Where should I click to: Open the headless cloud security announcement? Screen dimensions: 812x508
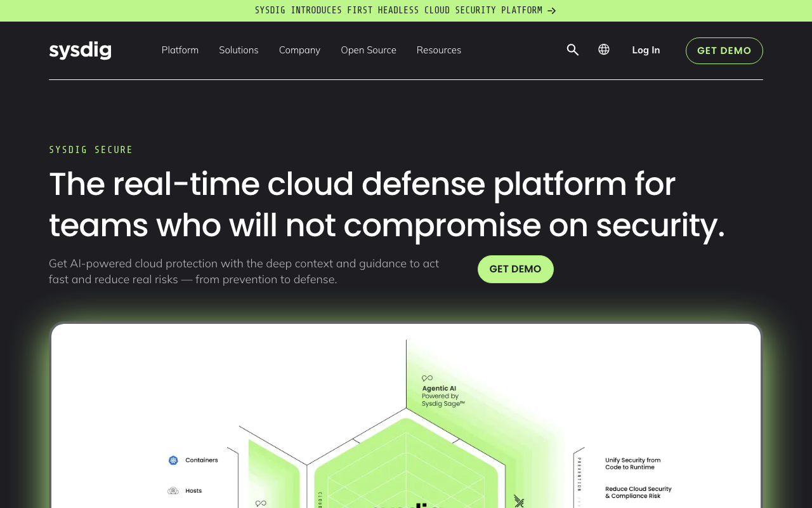click(405, 11)
